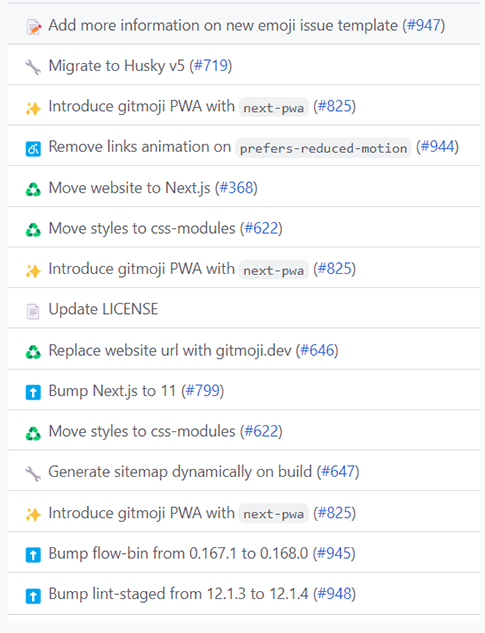Click the up-arrow icon beside Bump lint-staged
Viewport: 485px width, 633px height.
coord(34,596)
